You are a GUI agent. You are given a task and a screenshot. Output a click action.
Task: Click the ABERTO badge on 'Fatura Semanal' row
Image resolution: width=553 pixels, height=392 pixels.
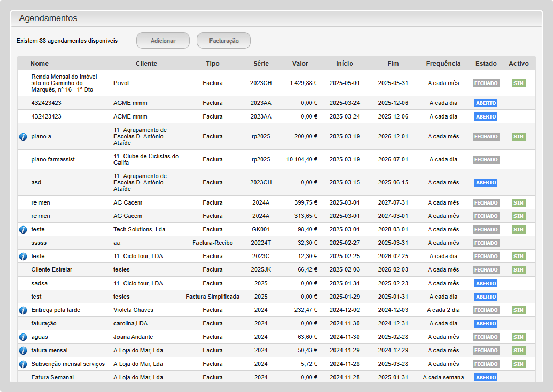tap(486, 377)
